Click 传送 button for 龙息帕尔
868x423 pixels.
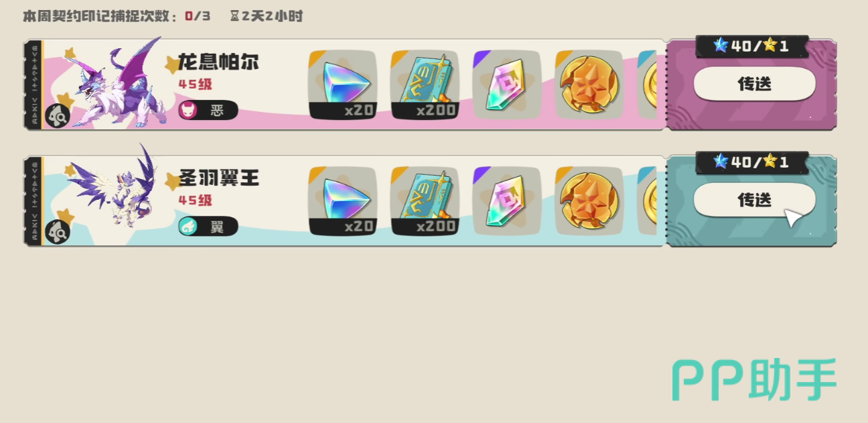pos(754,84)
